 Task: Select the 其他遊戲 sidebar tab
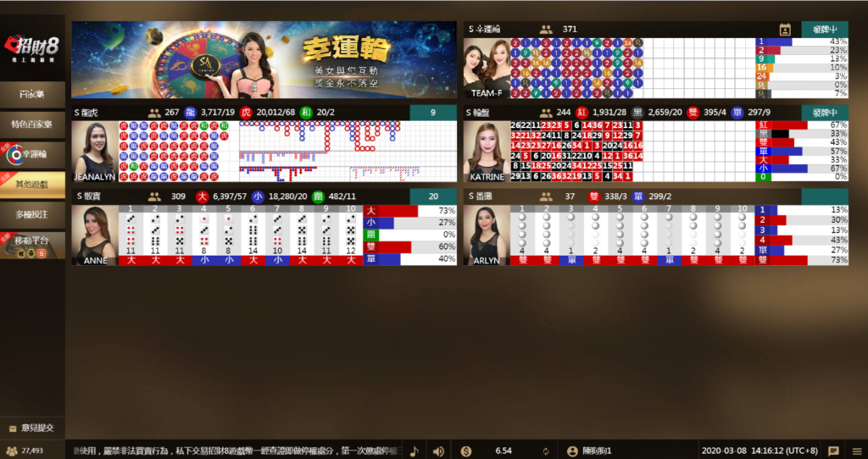point(32,184)
